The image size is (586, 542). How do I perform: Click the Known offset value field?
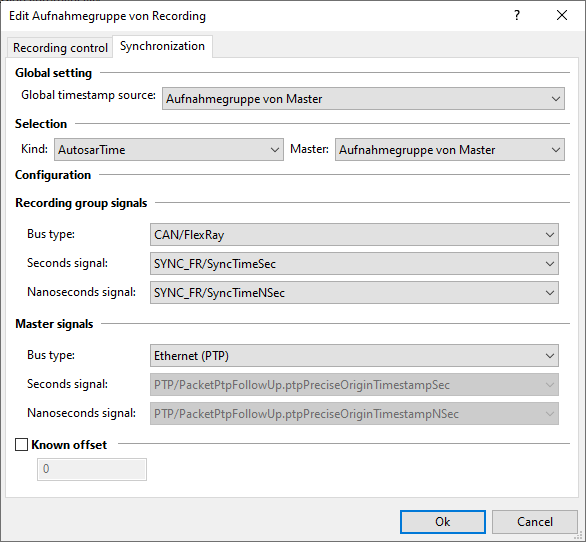[x=92, y=469]
